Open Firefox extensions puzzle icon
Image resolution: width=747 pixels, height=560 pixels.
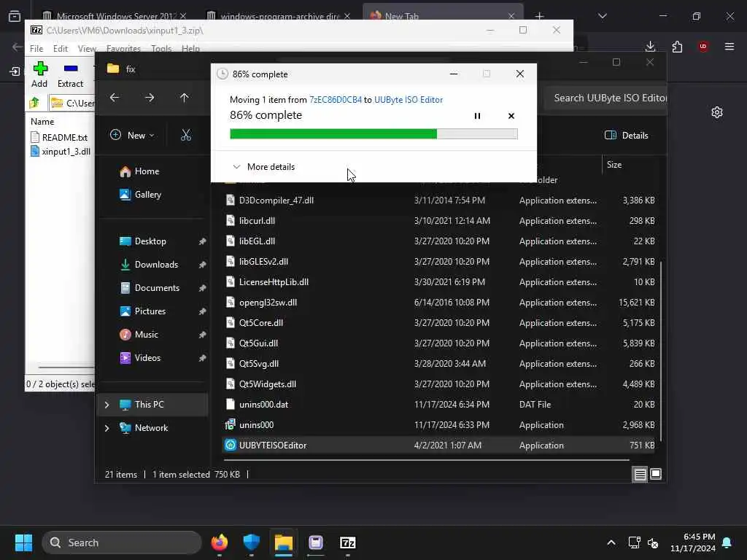tap(677, 46)
